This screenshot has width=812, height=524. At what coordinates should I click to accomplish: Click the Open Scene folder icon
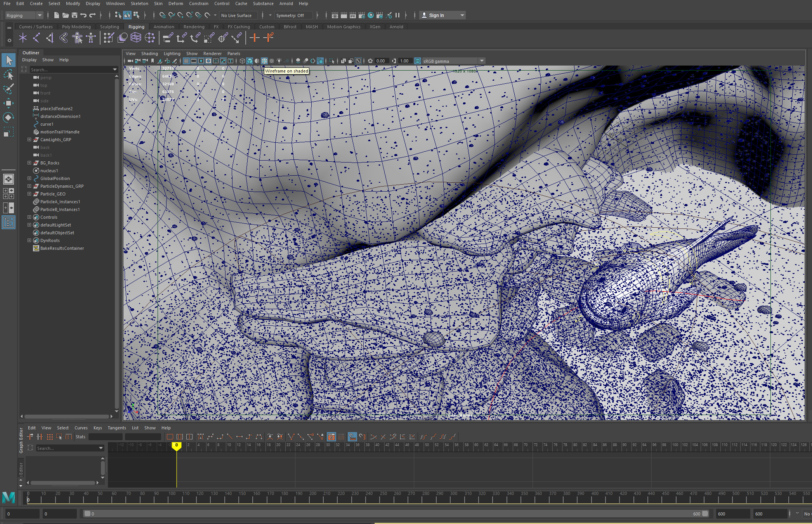(66, 15)
